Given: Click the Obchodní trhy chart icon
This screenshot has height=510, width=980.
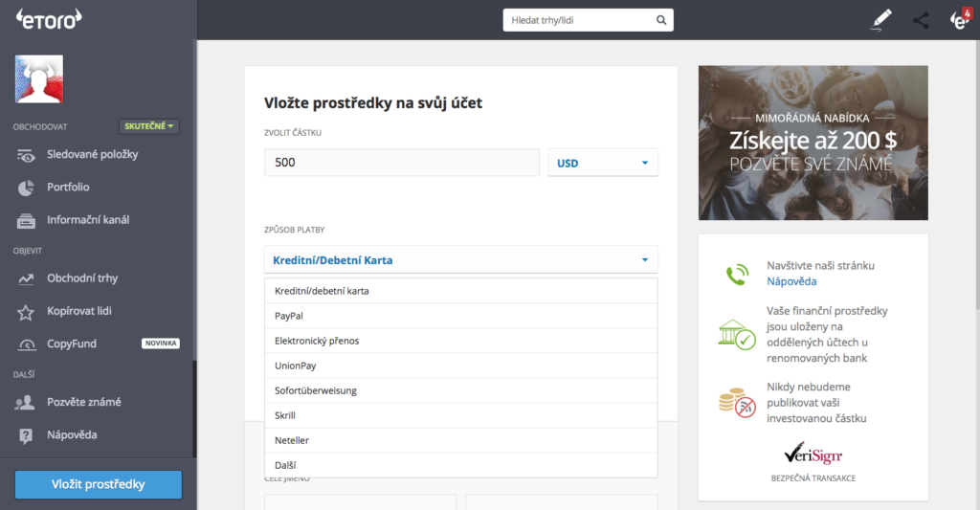Looking at the screenshot, I should tap(27, 278).
